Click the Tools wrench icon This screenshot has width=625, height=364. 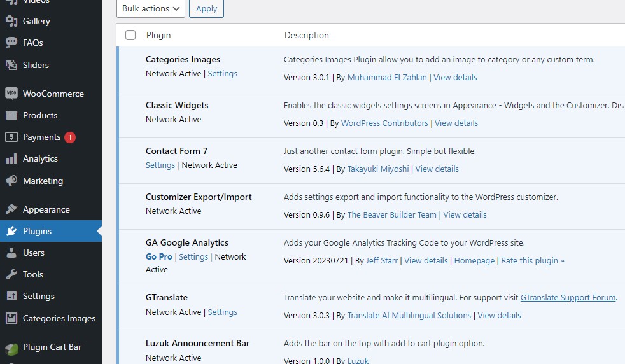pyautogui.click(x=11, y=274)
